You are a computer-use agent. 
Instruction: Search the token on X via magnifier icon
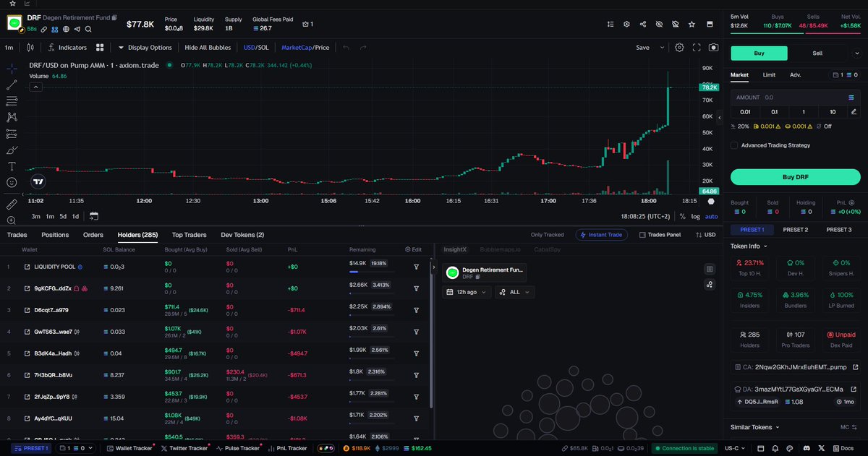point(88,29)
